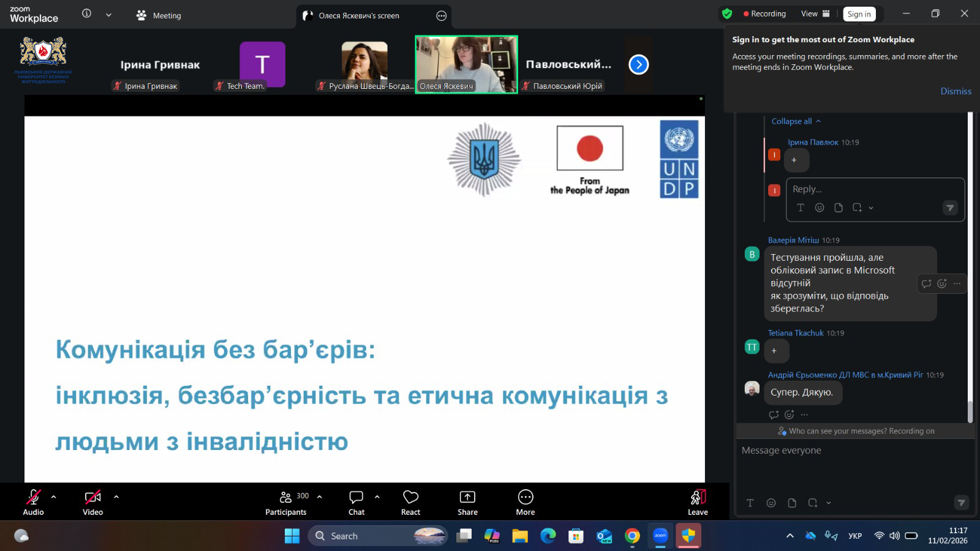Dismiss the sign-in notification

[956, 91]
